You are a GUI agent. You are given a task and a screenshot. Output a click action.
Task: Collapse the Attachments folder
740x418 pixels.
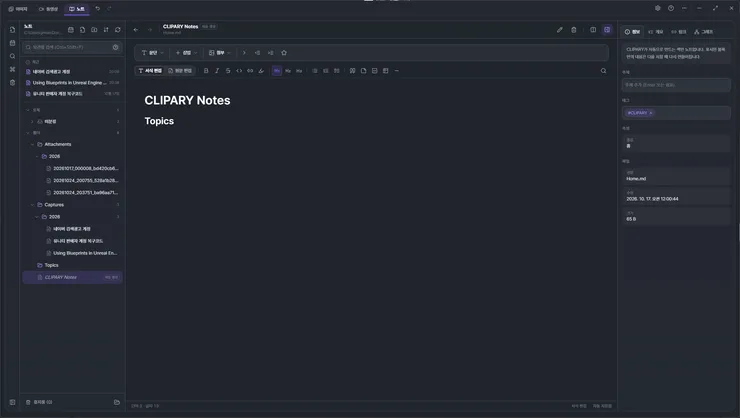(x=33, y=144)
